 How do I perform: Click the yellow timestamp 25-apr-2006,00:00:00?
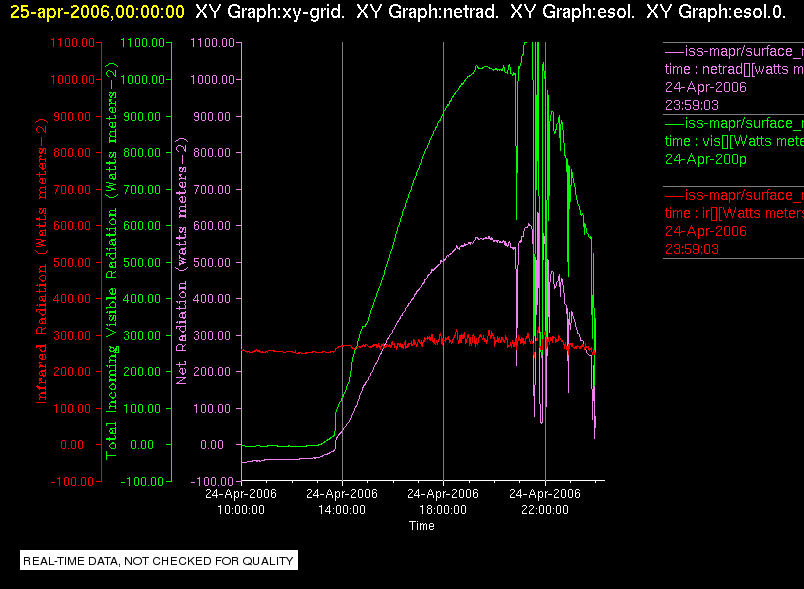click(x=97, y=11)
